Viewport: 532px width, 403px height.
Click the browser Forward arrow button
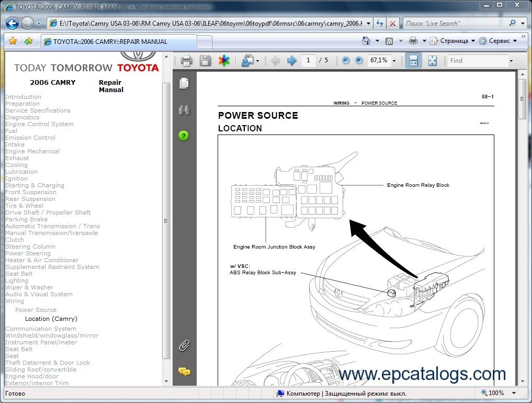(27, 24)
